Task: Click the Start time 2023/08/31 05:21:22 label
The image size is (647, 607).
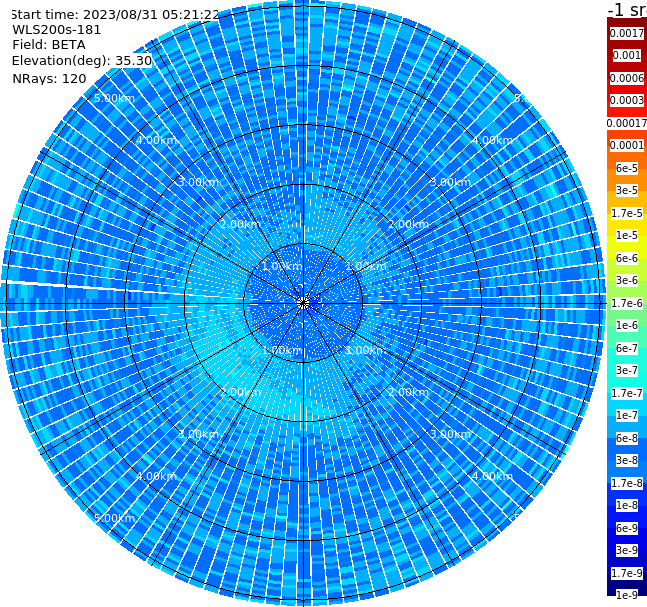Action: (x=114, y=14)
